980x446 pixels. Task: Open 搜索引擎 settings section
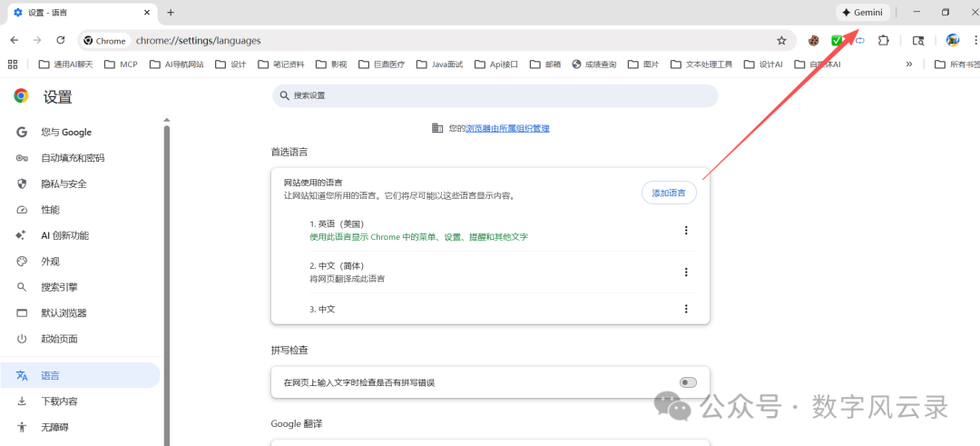pos(59,287)
